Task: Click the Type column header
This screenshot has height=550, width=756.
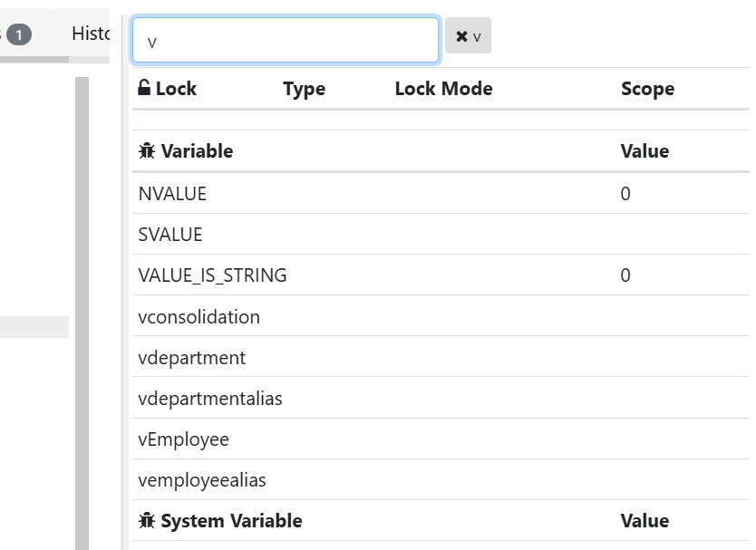Action: (305, 89)
